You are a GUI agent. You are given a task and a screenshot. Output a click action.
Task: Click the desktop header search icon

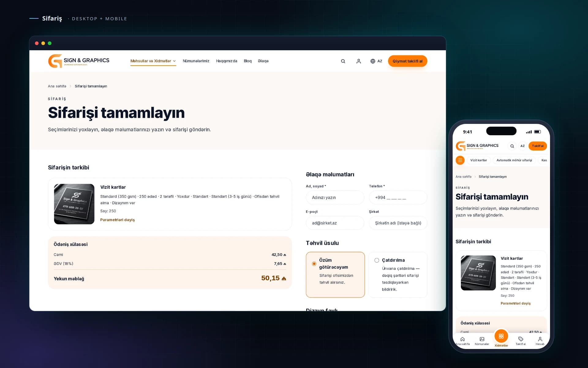click(343, 61)
